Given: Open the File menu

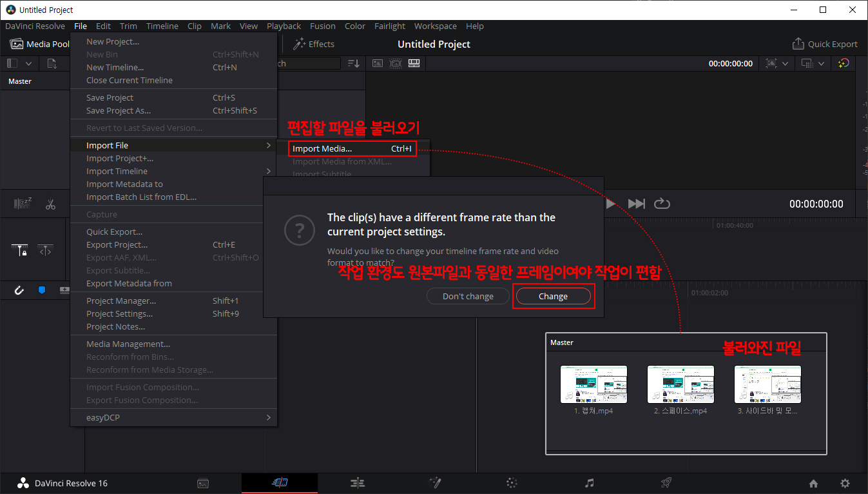Looking at the screenshot, I should pos(81,26).
